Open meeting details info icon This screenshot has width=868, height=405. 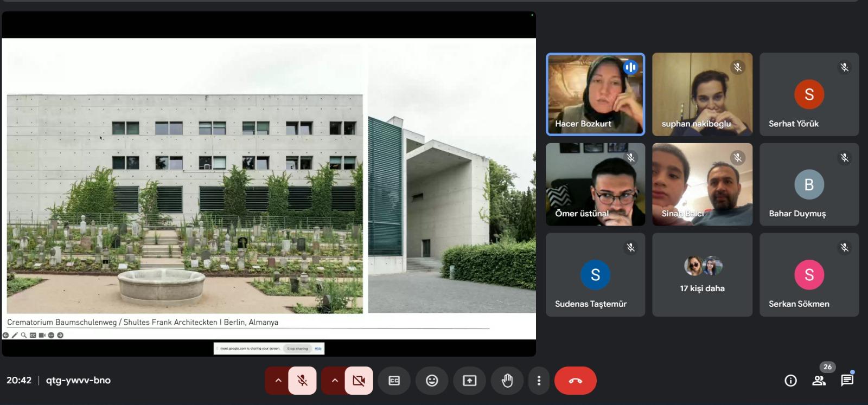[790, 381]
